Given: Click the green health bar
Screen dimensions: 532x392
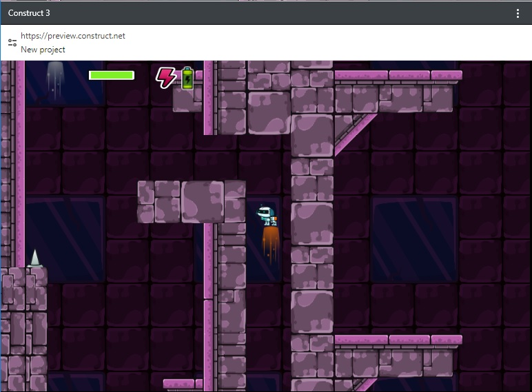Looking at the screenshot, I should pyautogui.click(x=112, y=75).
